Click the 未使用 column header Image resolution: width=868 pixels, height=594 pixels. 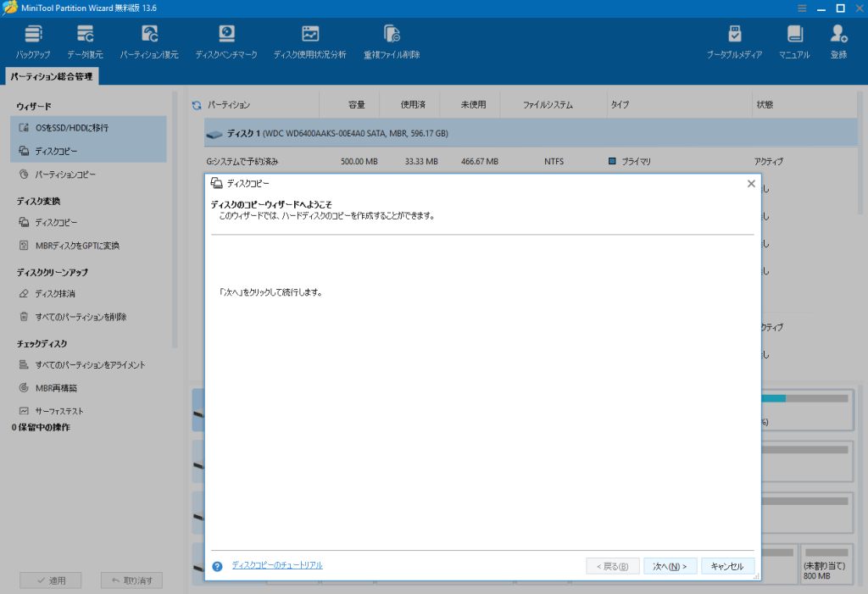tap(473, 104)
